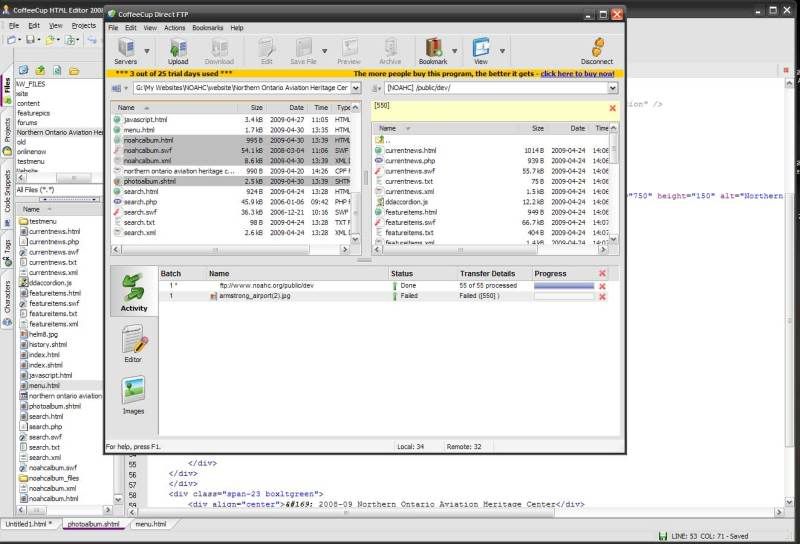
Task: Open the Projects menu in HTML Editor
Action: pos(84,26)
